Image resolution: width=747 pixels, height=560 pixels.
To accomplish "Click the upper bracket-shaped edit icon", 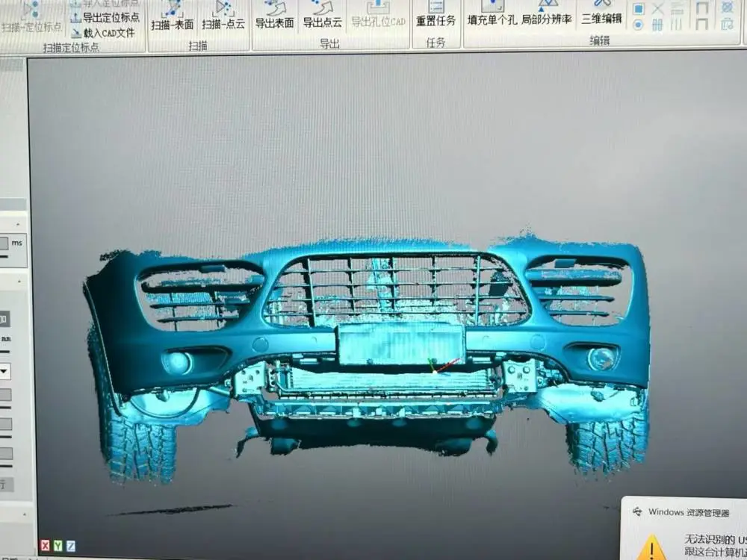I will [701, 7].
